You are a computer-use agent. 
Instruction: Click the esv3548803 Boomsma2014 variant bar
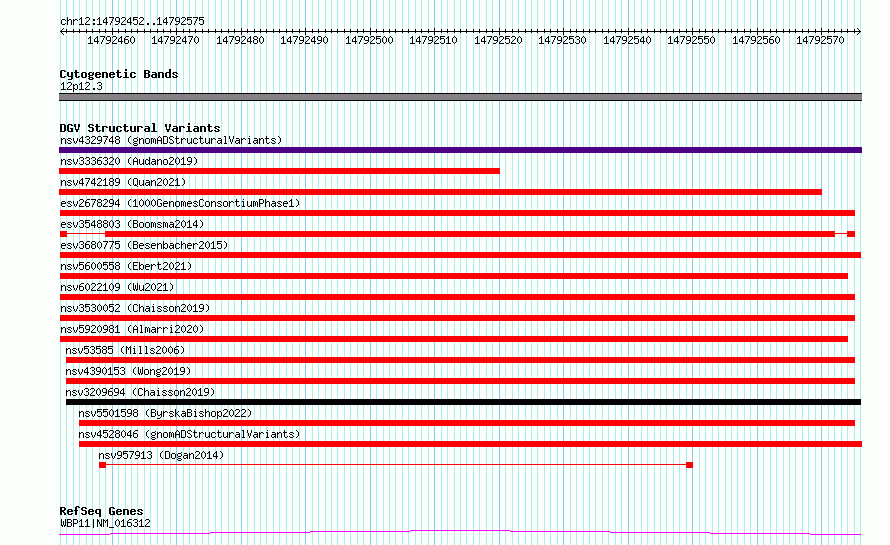point(457,234)
